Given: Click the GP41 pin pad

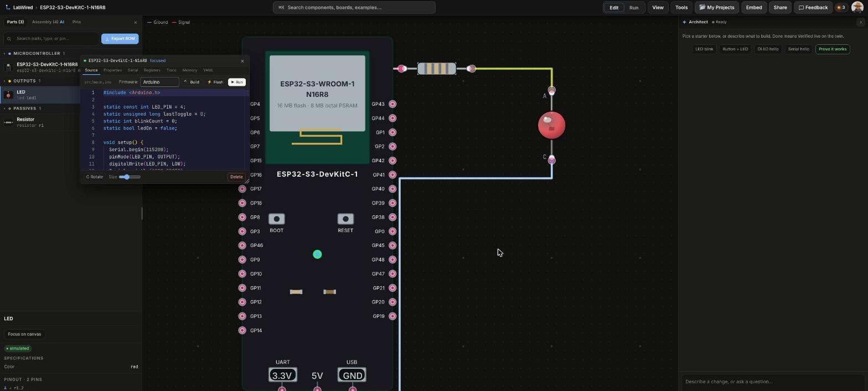Looking at the screenshot, I should pyautogui.click(x=392, y=175).
